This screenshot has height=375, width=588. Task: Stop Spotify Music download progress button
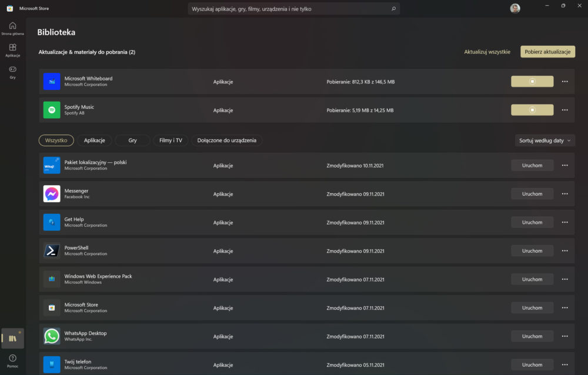[532, 110]
